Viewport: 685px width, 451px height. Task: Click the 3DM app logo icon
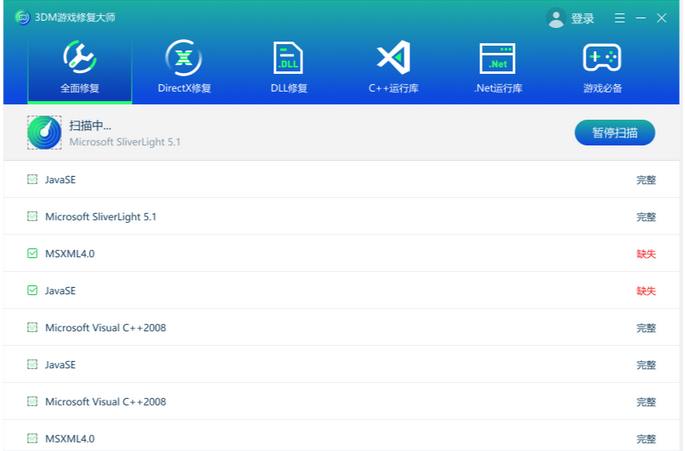(22, 17)
